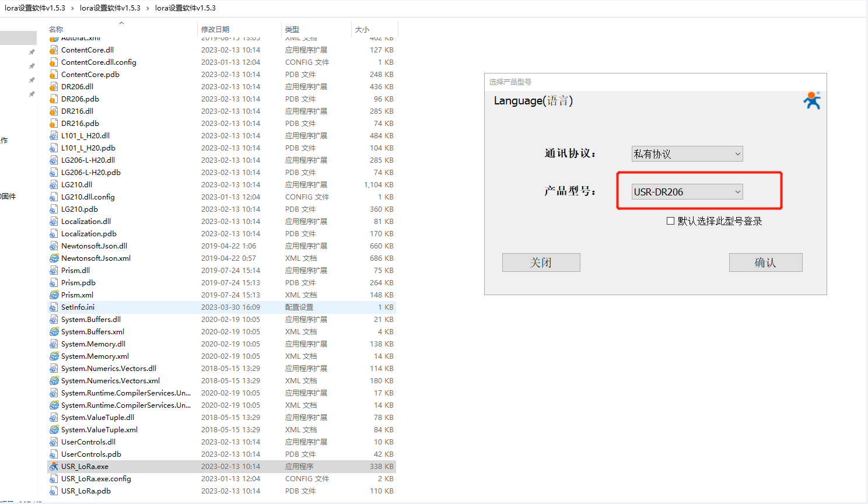Viewport: 868px width, 504px height.
Task: Click first lora设置软件v1.5.3 breadcrumb folder
Action: [x=35, y=8]
